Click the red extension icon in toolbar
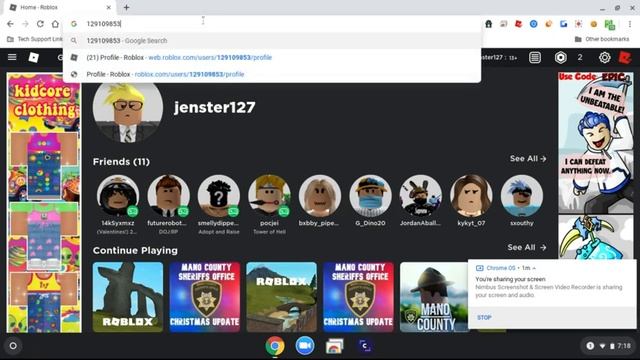This screenshot has height=360, width=640. 518,24
